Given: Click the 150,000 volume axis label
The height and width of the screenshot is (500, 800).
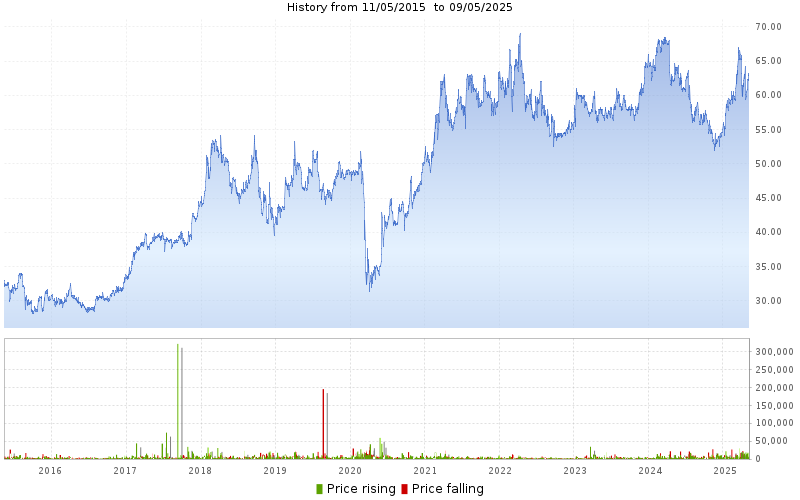Looking at the screenshot, I should (774, 406).
